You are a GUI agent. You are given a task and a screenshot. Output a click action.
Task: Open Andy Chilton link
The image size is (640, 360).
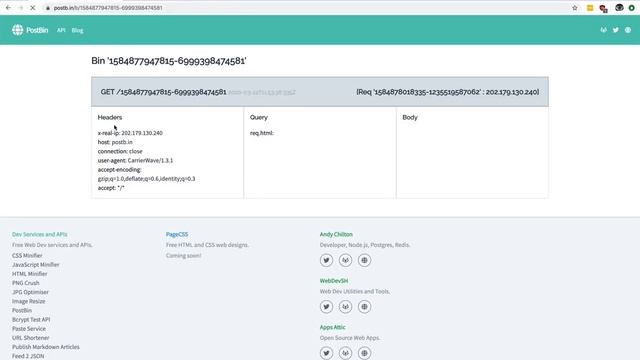coord(336,234)
